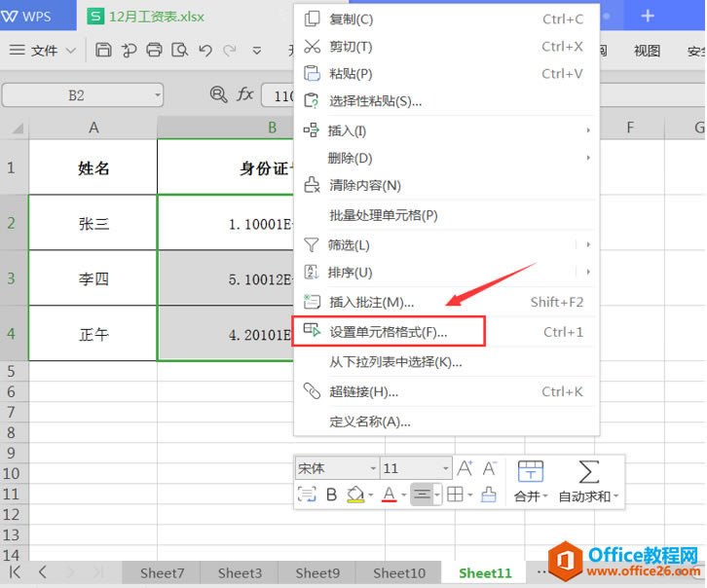Expand the quick access toolbar dropdown arrow
707x588 pixels.
257,51
